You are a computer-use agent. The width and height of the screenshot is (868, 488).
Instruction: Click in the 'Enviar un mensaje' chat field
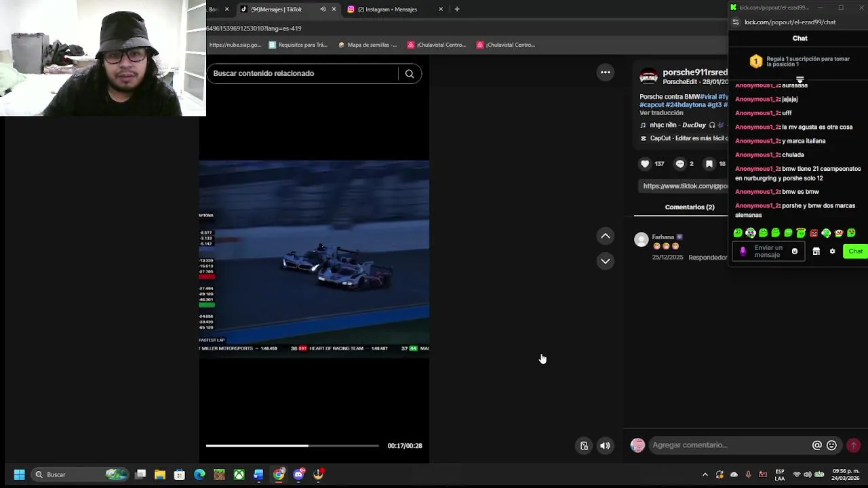pyautogui.click(x=768, y=251)
